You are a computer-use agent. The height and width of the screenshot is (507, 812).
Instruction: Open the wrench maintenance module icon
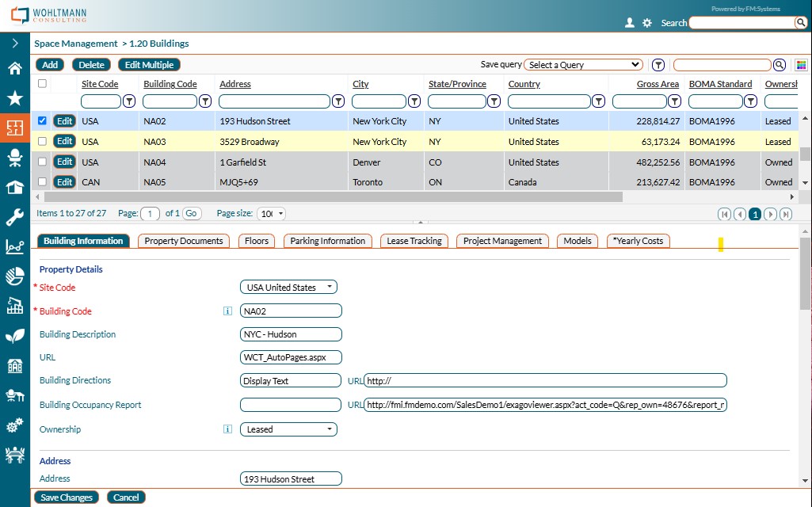click(x=14, y=218)
